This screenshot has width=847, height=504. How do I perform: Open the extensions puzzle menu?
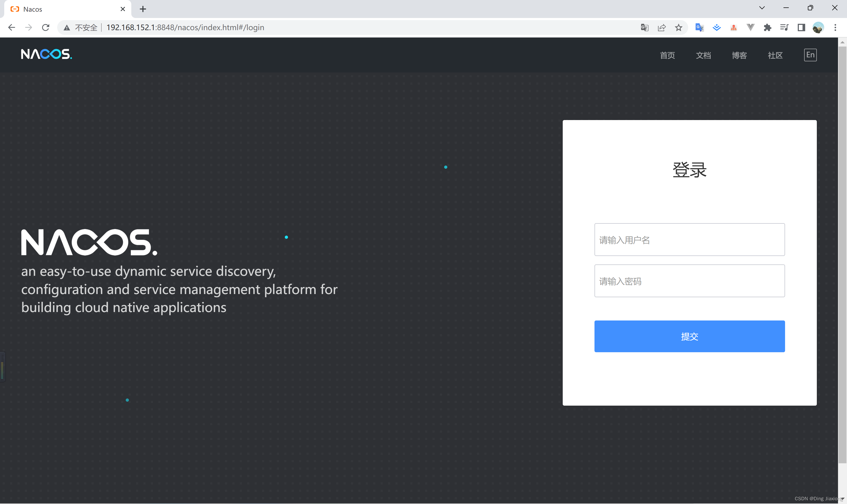pos(768,28)
